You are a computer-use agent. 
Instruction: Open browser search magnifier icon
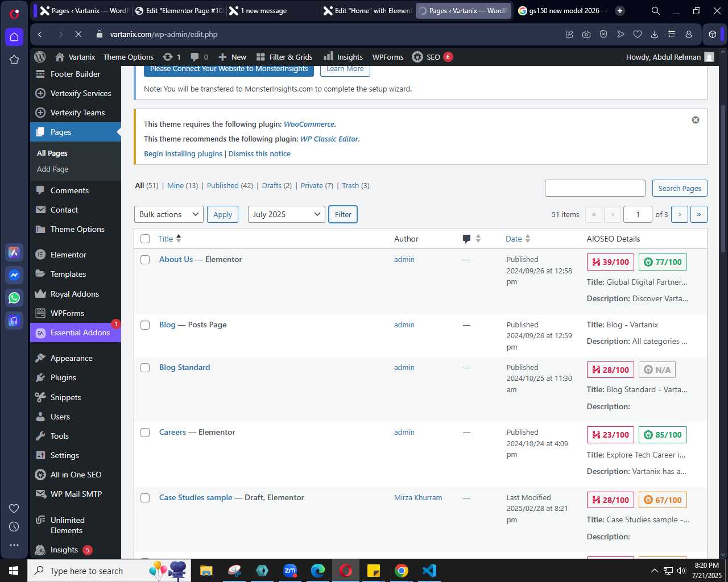pos(655,10)
